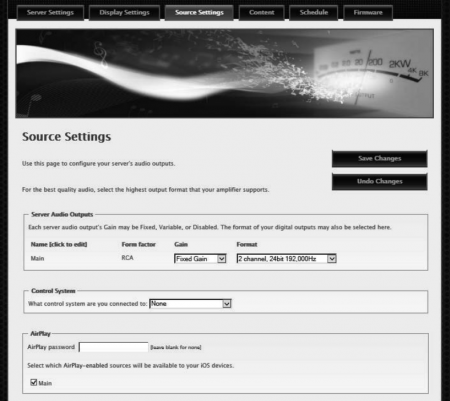
Task: Switch to the Display Settings tab
Action: (x=124, y=13)
